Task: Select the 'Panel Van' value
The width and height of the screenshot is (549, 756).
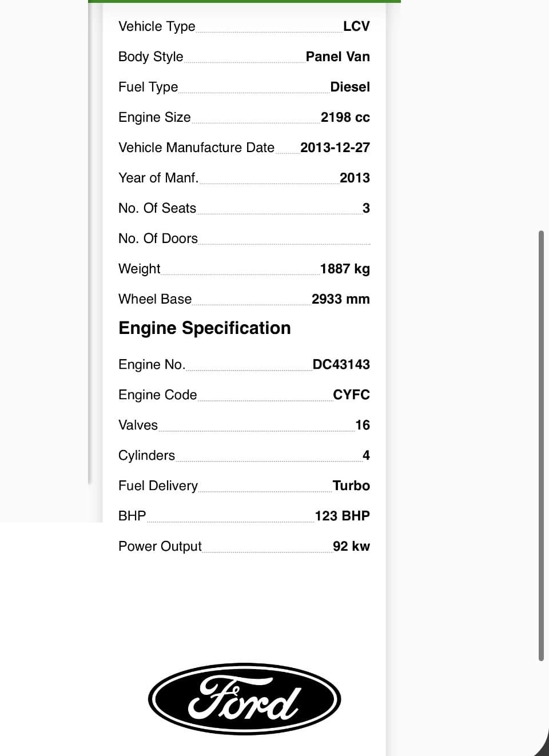Action: [337, 57]
